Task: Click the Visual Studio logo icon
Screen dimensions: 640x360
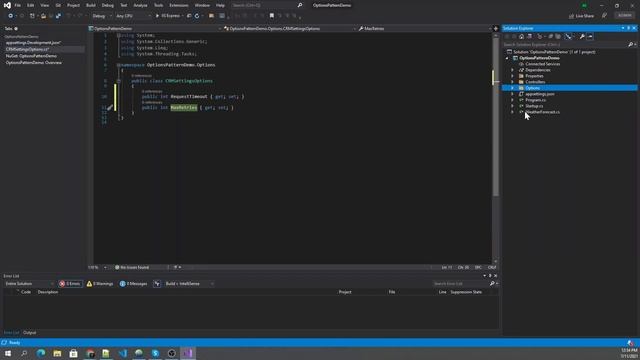Action: [x=7, y=5]
